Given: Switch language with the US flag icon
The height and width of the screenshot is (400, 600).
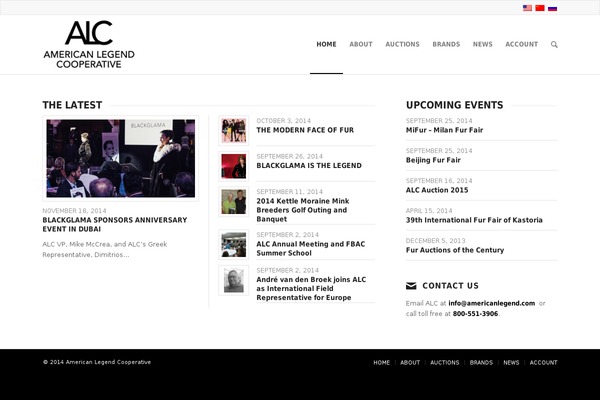Looking at the screenshot, I should pos(527,8).
